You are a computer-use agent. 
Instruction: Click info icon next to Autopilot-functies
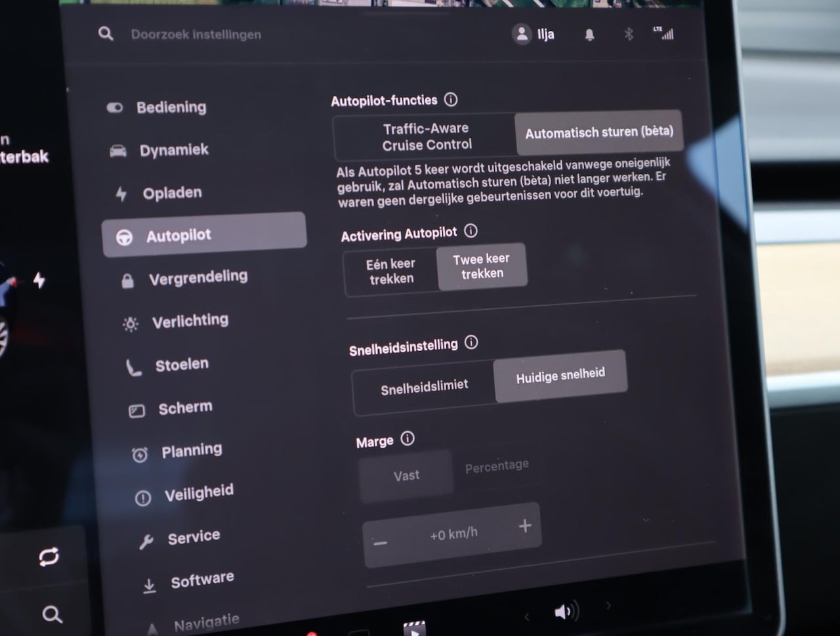(451, 100)
